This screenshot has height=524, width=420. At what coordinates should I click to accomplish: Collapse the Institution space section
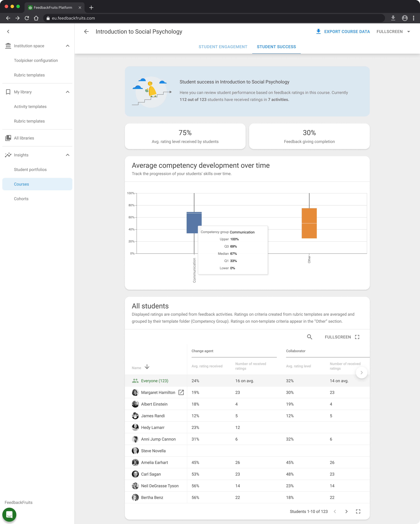(x=68, y=46)
